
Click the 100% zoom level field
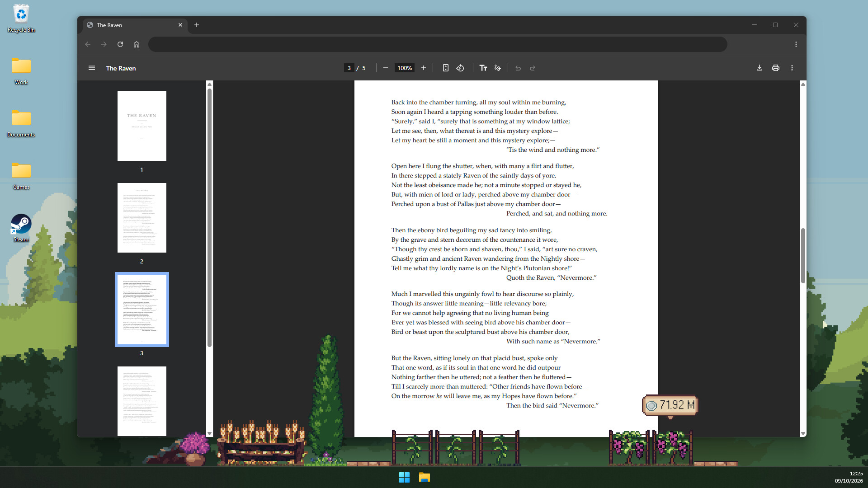(405, 68)
